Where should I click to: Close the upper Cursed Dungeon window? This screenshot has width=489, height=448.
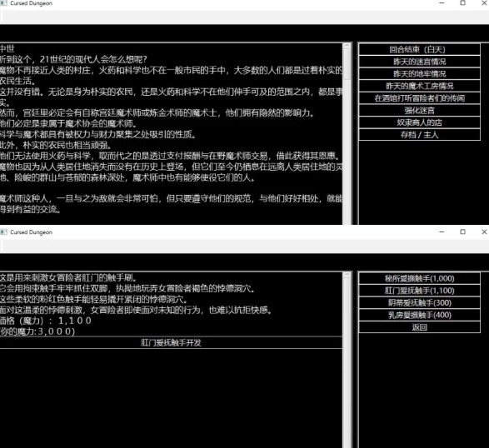(x=484, y=3)
